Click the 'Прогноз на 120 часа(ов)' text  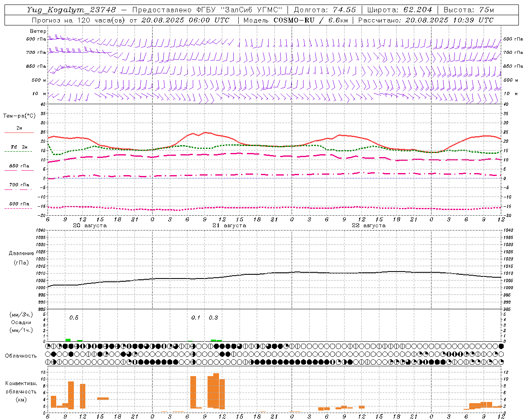coord(79,20)
